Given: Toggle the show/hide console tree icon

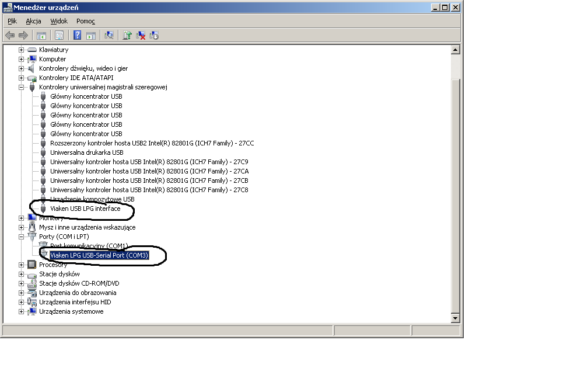Looking at the screenshot, I should coord(41,35).
